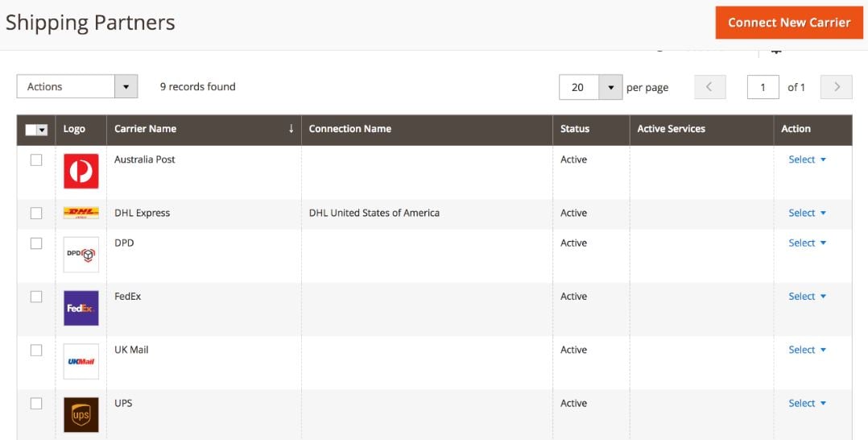This screenshot has width=868, height=440.
Task: Click DHL United States of America connection
Action: point(374,213)
